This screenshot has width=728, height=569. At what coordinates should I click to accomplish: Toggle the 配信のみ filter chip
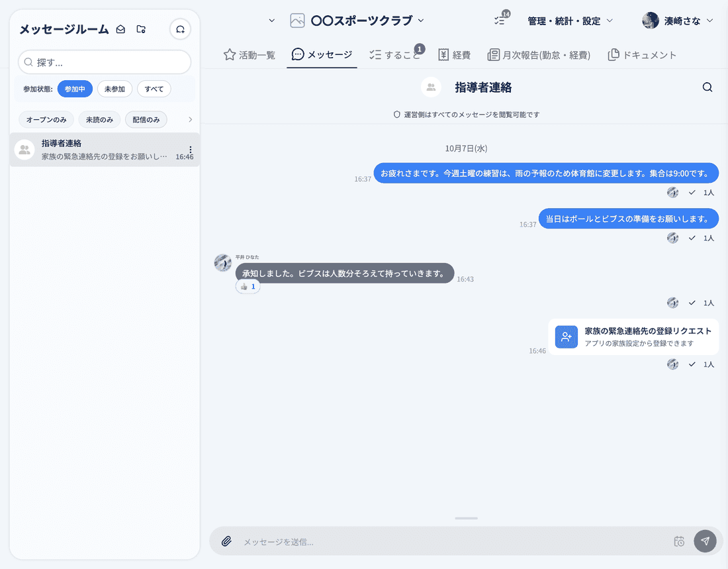pyautogui.click(x=146, y=119)
